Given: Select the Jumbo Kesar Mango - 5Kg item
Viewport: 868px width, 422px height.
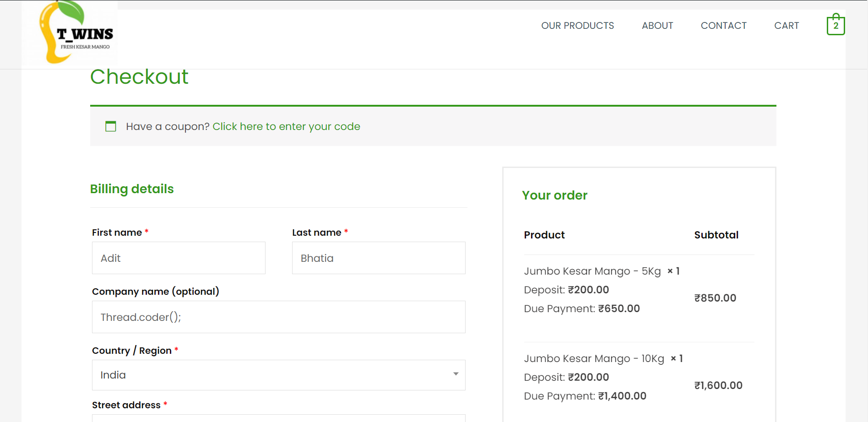Looking at the screenshot, I should coord(592,271).
